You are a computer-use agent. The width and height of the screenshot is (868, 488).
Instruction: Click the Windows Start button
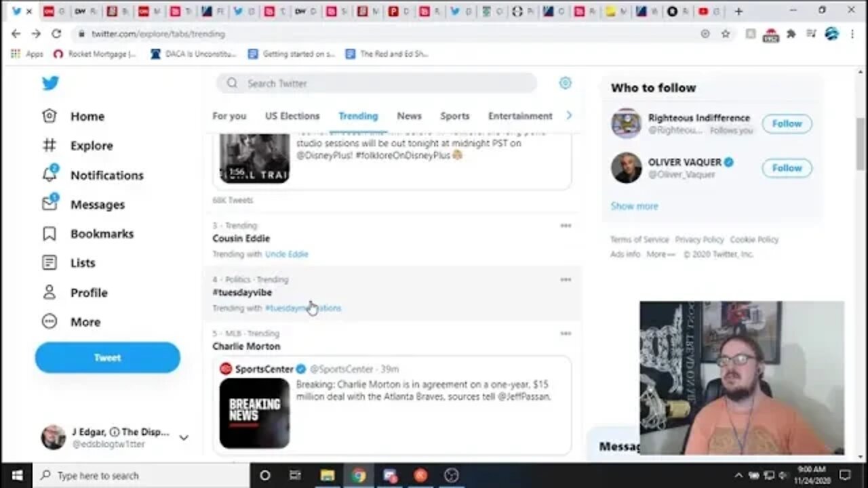click(17, 476)
